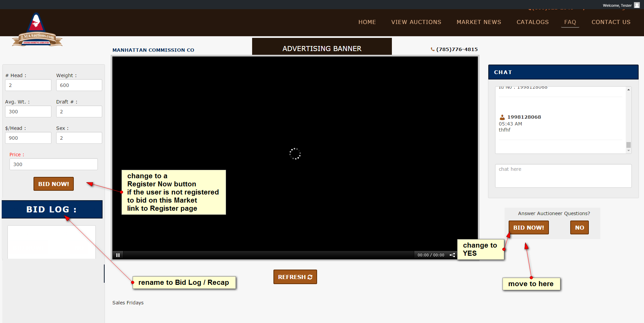
Task: Open the CATALOGS menu item
Action: 533,22
